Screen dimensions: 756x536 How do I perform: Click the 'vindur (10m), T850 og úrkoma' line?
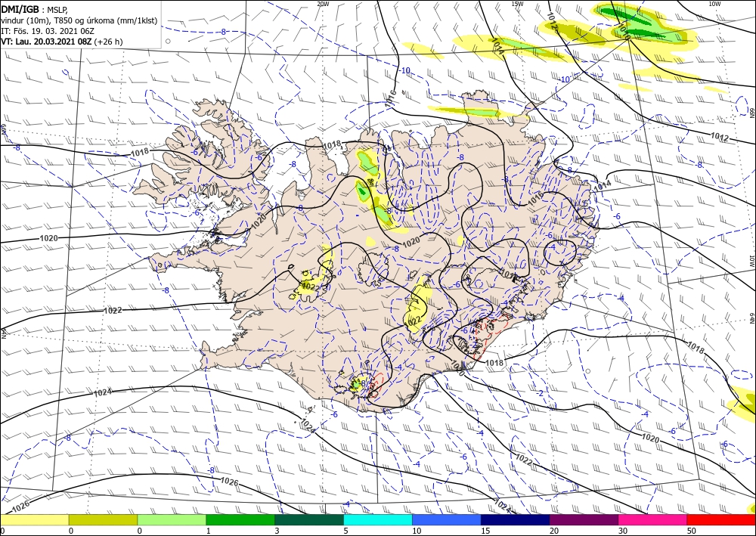79,20
